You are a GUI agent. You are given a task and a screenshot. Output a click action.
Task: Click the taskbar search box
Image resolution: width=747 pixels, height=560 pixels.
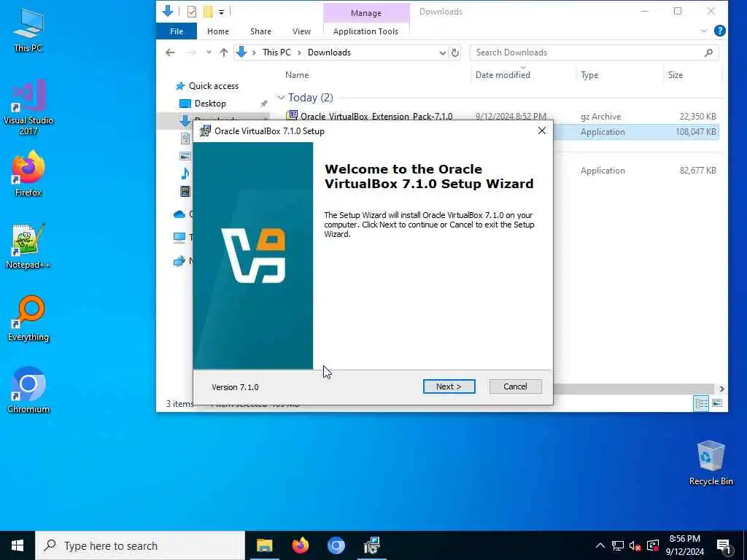pyautogui.click(x=140, y=545)
